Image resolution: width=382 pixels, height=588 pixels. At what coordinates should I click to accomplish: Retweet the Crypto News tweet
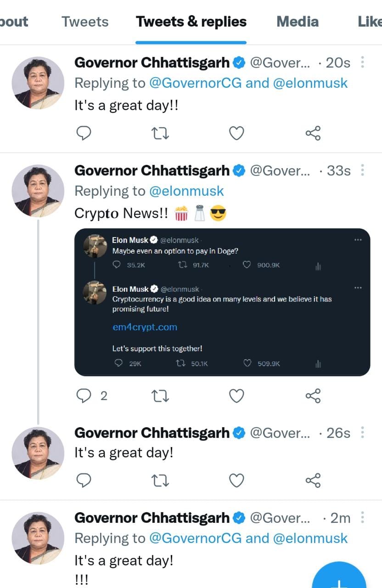point(160,396)
